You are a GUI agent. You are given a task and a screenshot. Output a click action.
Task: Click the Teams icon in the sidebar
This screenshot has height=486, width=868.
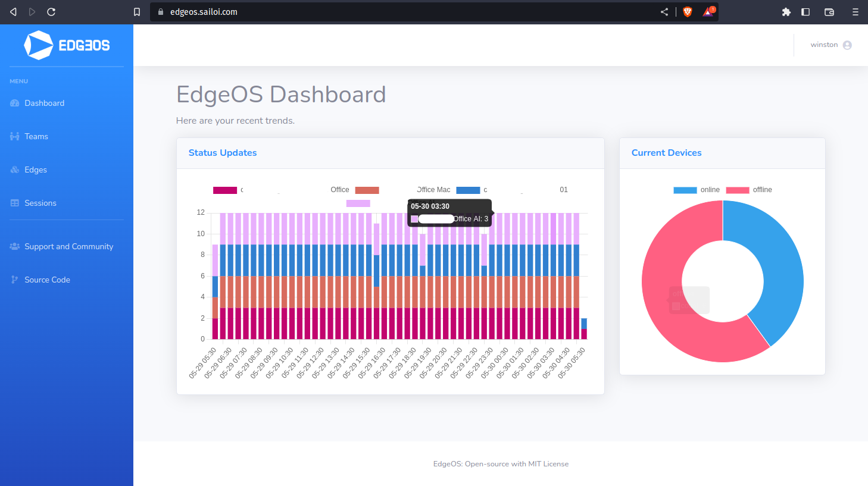(x=13, y=136)
